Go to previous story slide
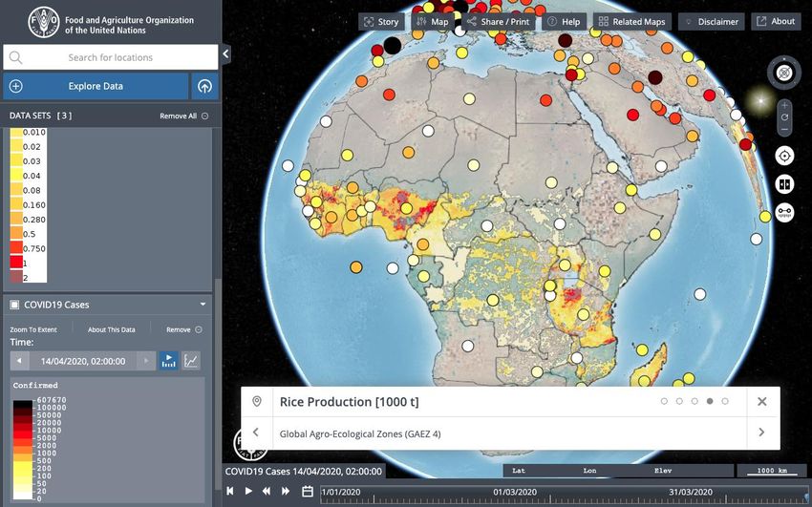The height and width of the screenshot is (507, 812). pos(256,433)
